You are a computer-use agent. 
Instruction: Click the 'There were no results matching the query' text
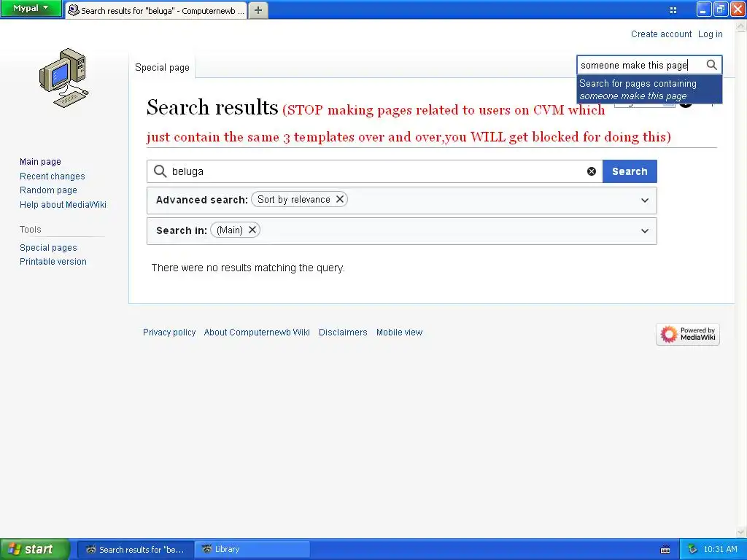[x=248, y=268]
